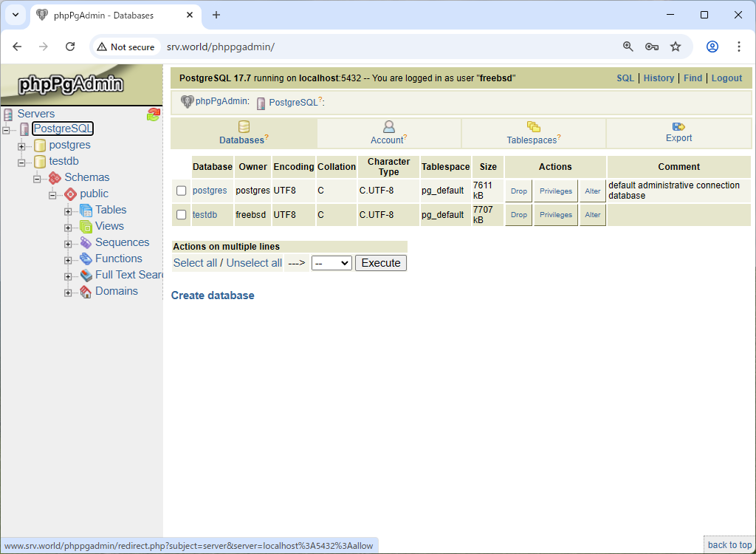Collapse the PostgreSQL server node
Viewport: 756px width, 554px height.
(x=6, y=130)
